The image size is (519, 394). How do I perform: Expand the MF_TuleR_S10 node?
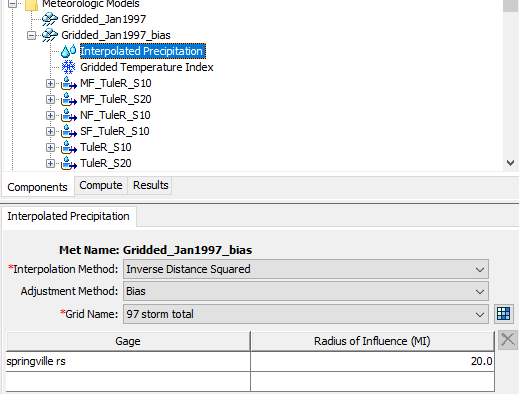tap(50, 83)
